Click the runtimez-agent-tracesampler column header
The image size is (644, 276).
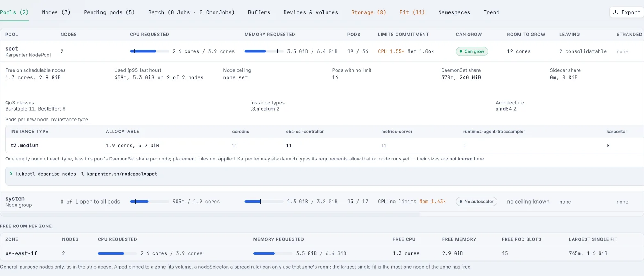coord(494,132)
